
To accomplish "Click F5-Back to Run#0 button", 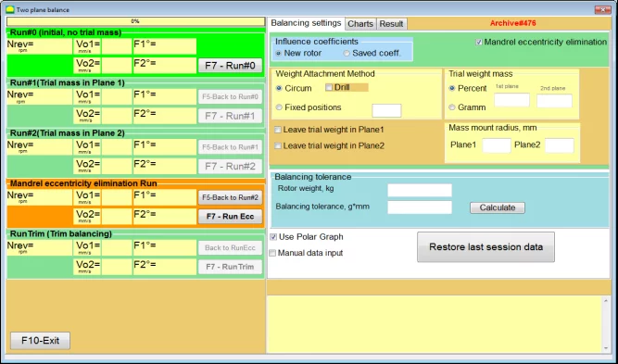I will [230, 97].
